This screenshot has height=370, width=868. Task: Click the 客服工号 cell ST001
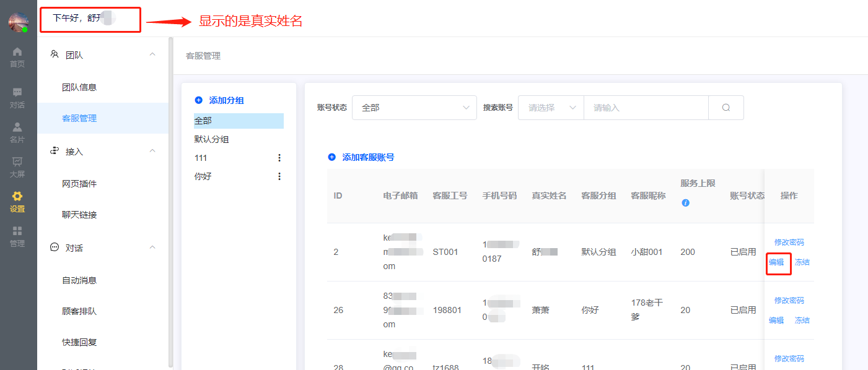coord(445,252)
